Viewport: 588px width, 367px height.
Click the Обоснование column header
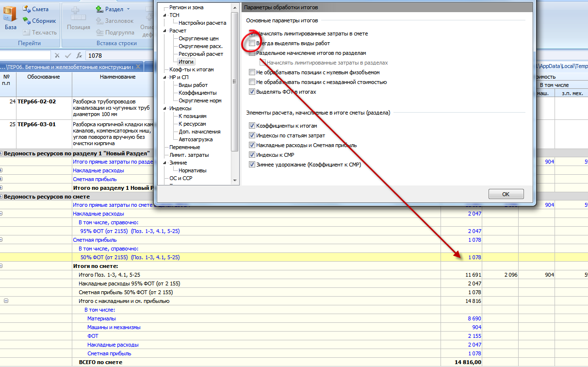point(44,84)
